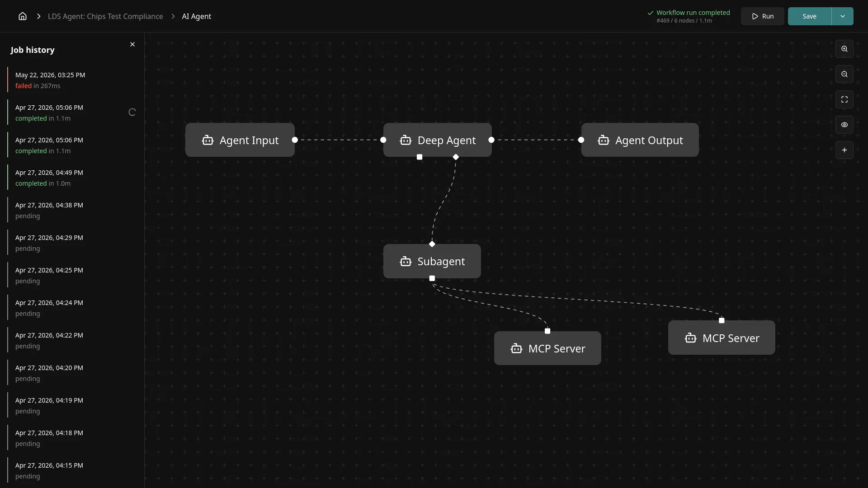Select the right-hand MCP Server node

tap(722, 338)
